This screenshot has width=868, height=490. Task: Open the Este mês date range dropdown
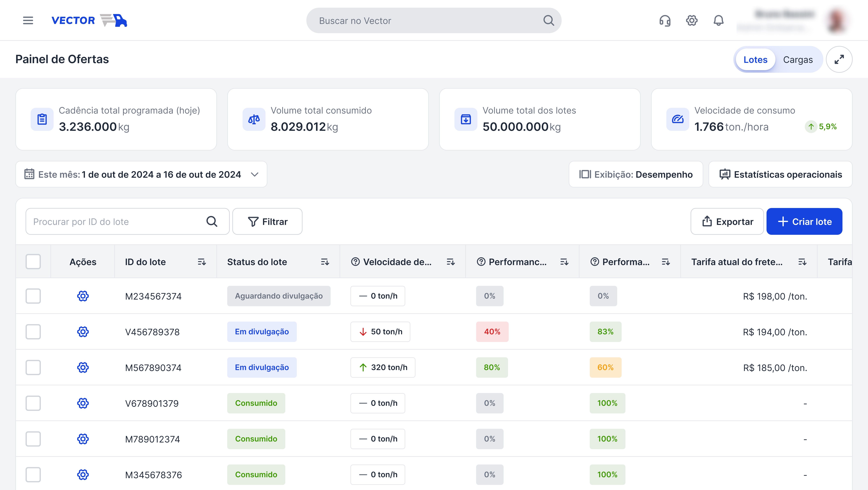[141, 174]
